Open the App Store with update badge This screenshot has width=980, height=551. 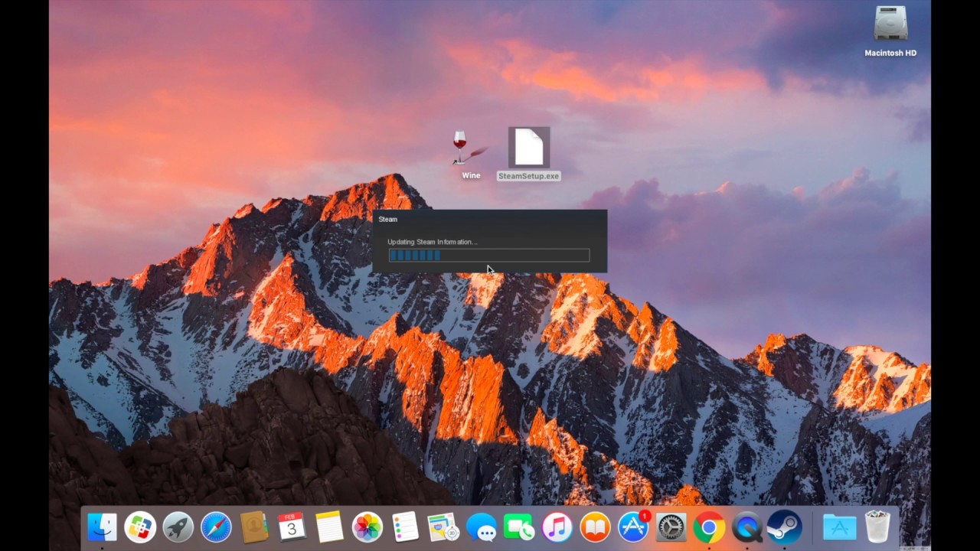[x=633, y=527]
